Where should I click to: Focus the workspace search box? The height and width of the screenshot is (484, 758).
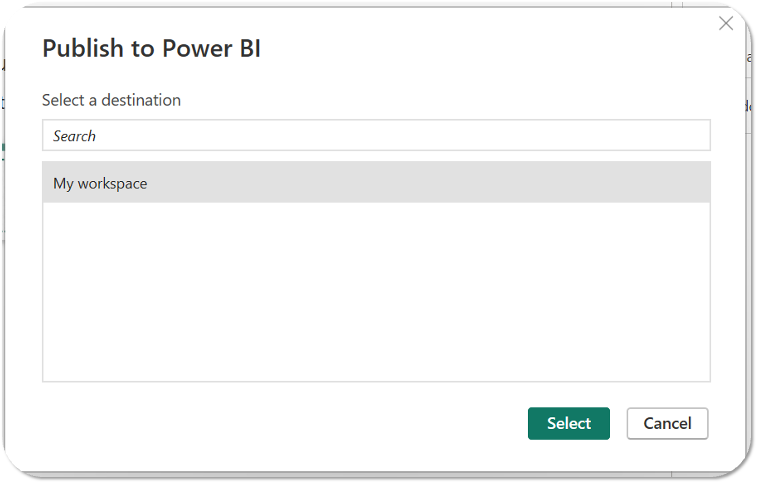click(376, 135)
